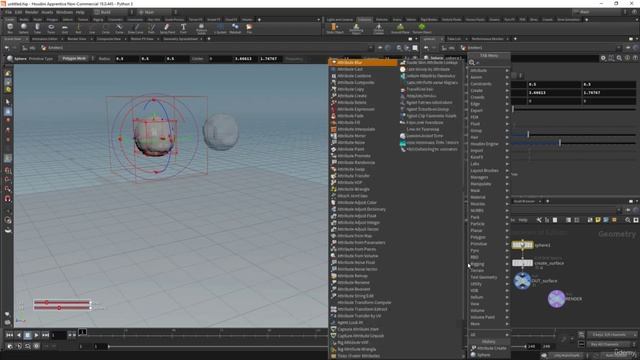Expand the Crowds category in TAB menu

point(489,97)
